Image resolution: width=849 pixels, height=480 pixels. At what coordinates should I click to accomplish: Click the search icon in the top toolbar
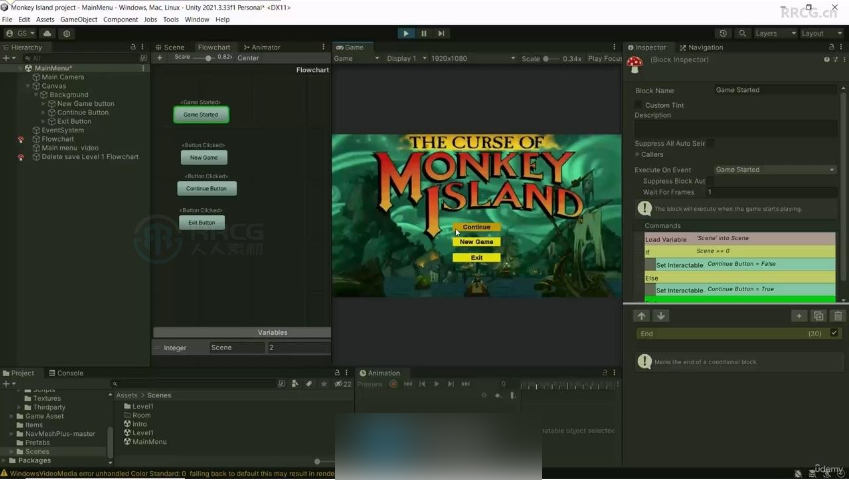(x=742, y=34)
